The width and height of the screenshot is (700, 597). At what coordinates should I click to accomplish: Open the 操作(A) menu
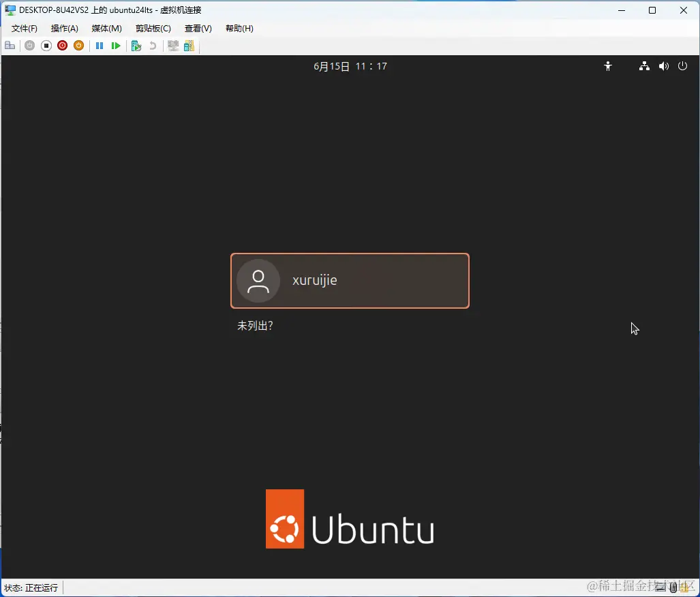pos(64,29)
